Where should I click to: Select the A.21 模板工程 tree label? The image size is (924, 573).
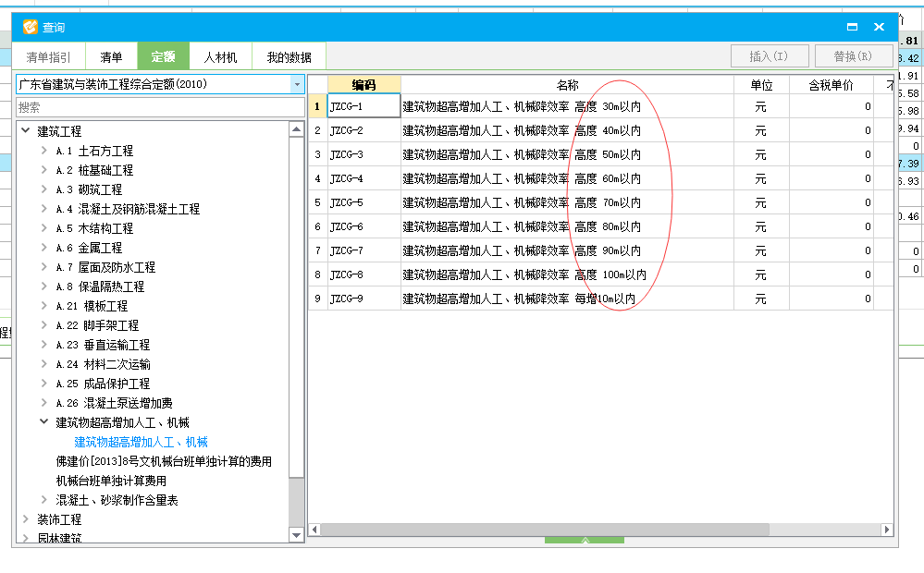[x=92, y=306]
